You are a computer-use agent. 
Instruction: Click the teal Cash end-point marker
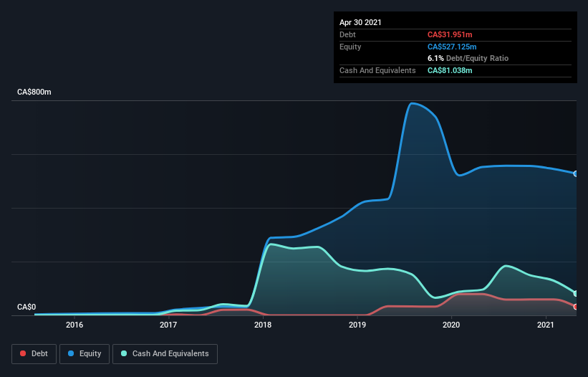576,293
